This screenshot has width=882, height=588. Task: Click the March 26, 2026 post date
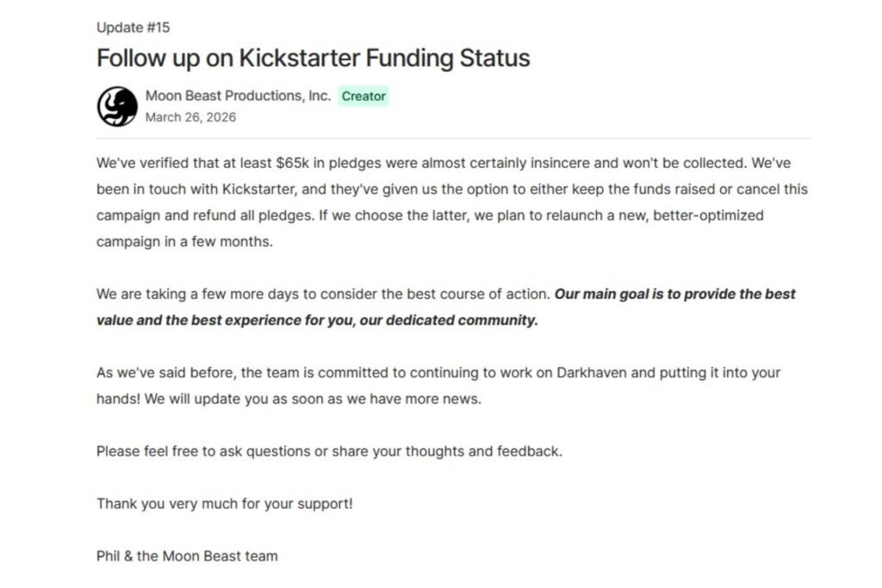(190, 117)
